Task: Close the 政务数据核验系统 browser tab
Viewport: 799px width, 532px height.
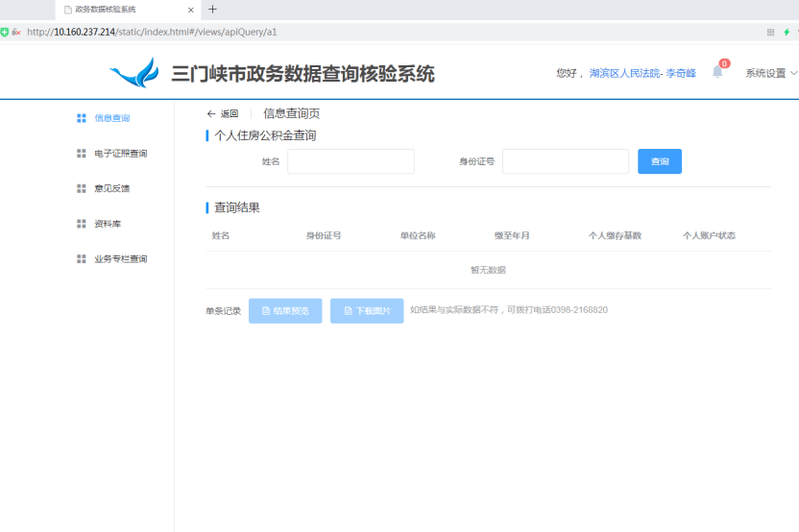Action: (190, 10)
